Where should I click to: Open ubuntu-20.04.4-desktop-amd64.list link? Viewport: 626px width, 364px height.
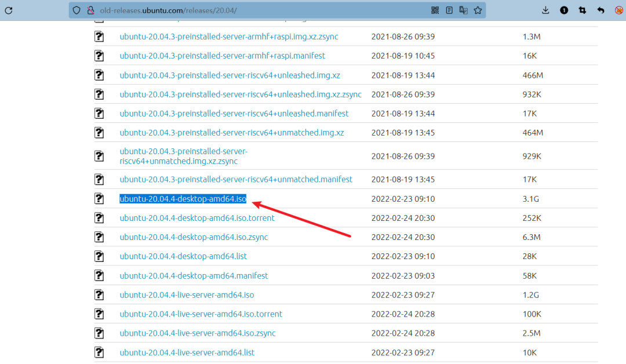click(x=183, y=256)
